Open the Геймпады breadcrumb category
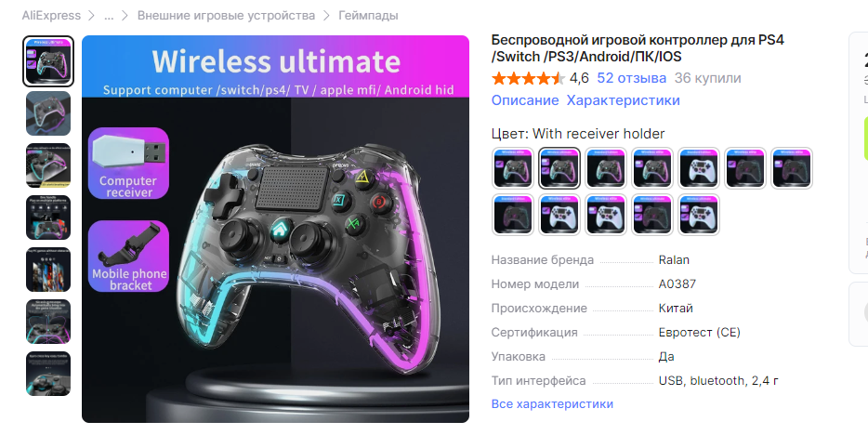The width and height of the screenshot is (868, 448). [368, 16]
